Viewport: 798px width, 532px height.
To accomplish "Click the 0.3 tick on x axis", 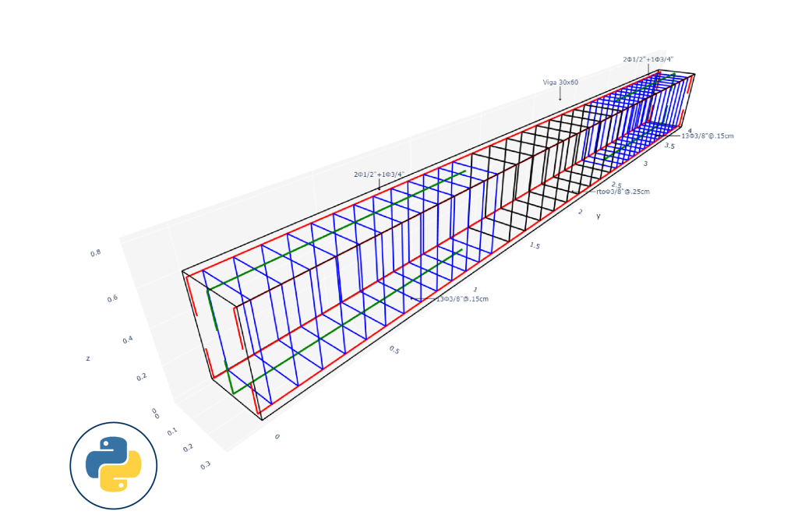I will point(205,465).
